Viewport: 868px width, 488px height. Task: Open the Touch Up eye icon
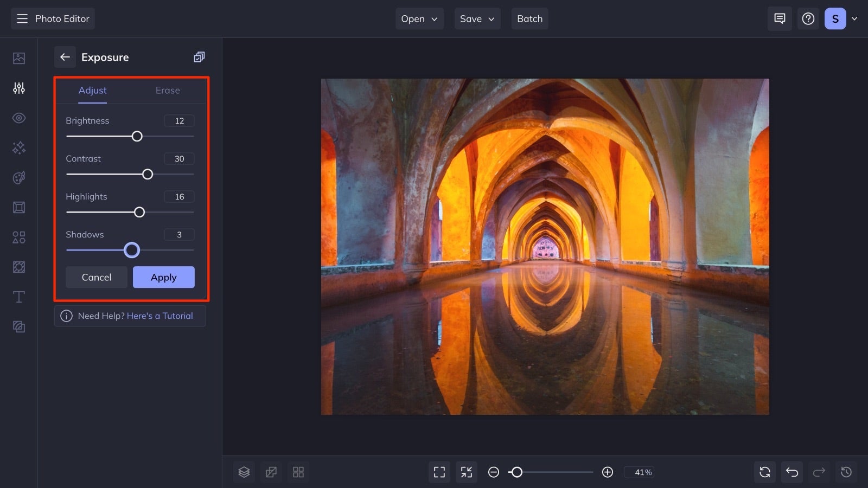[x=18, y=118]
